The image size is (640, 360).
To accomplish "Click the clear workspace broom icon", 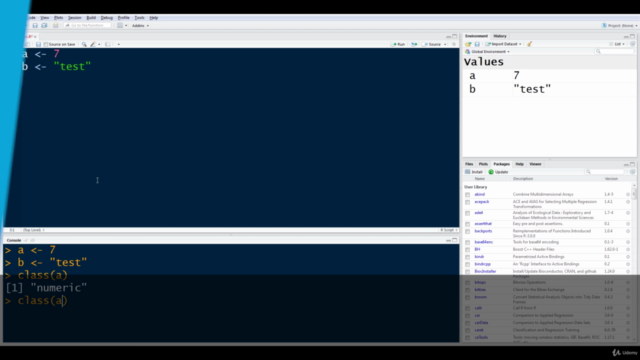I will click(529, 44).
